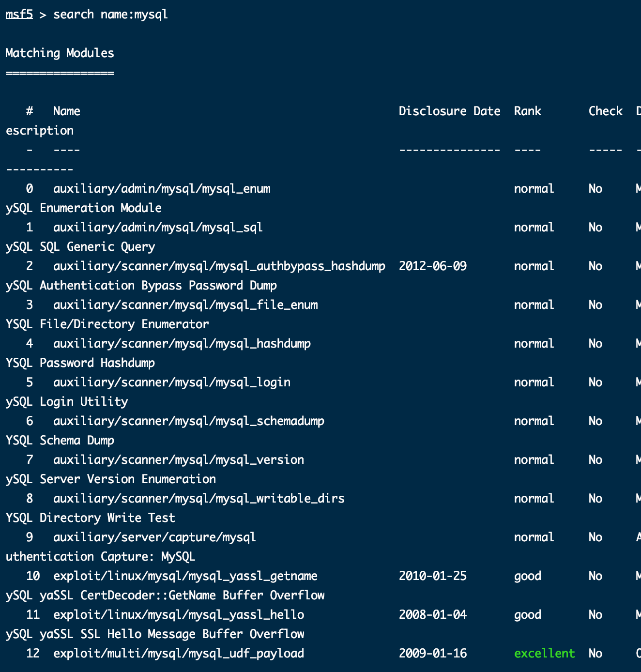Select mysql_udf_payload exploit path
The image size is (641, 672).
tap(179, 654)
